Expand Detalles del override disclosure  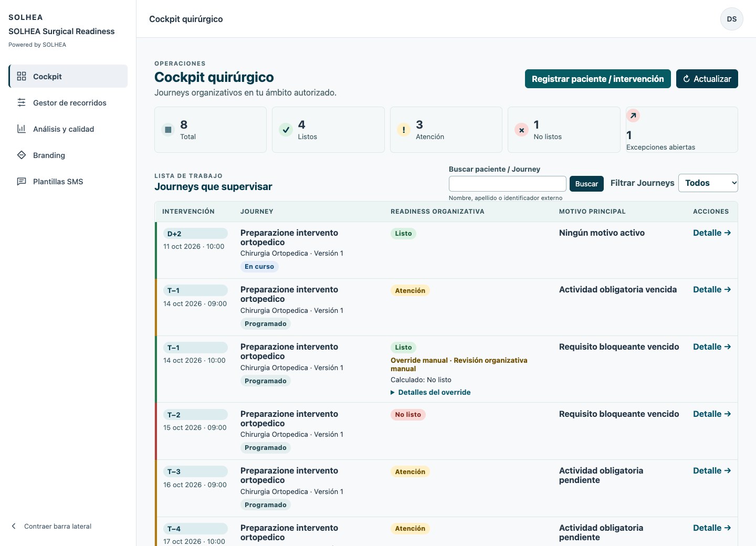pos(430,392)
